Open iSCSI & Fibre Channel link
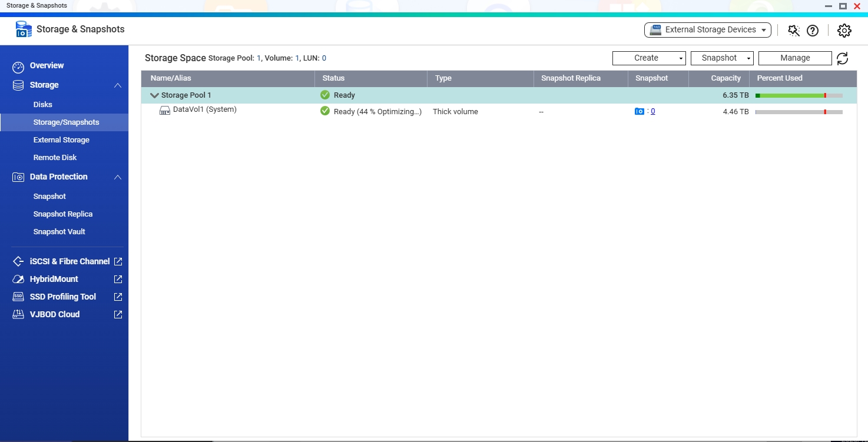The width and height of the screenshot is (868, 442). pyautogui.click(x=69, y=261)
